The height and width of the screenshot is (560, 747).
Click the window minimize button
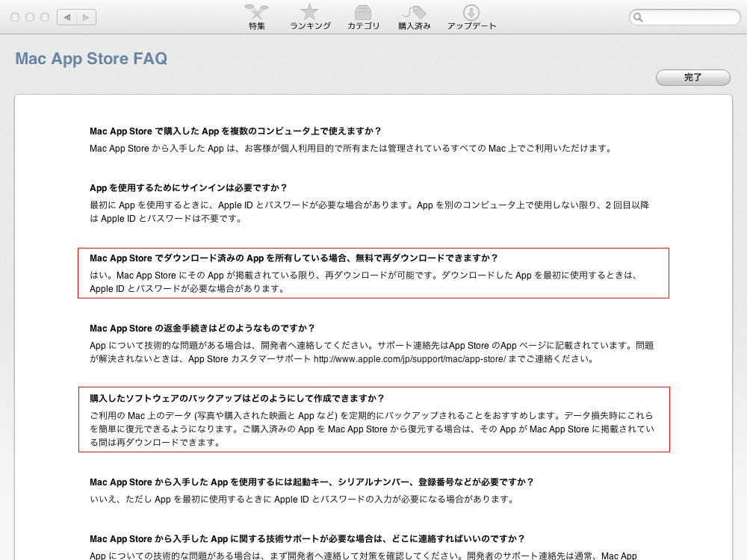[30, 17]
